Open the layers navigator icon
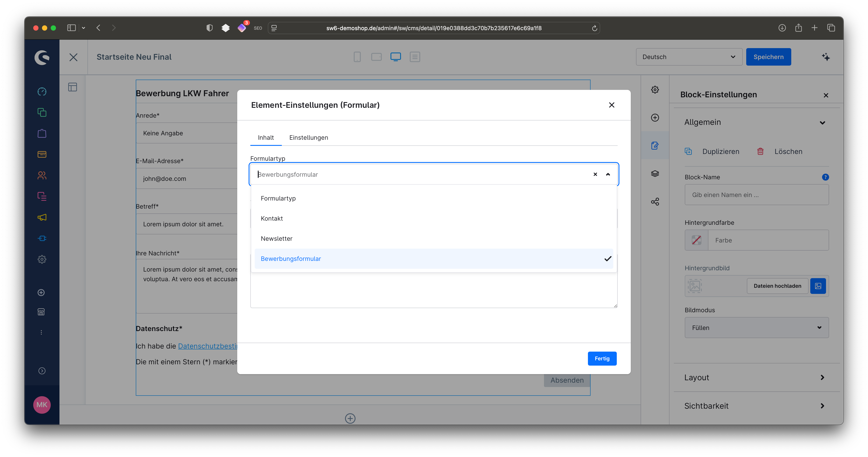The image size is (868, 457). 655,174
